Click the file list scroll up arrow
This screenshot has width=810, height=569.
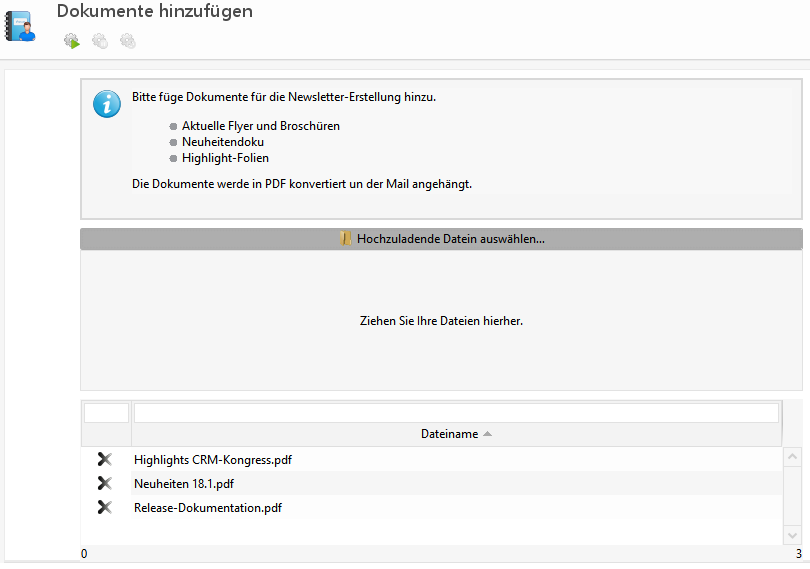792,456
